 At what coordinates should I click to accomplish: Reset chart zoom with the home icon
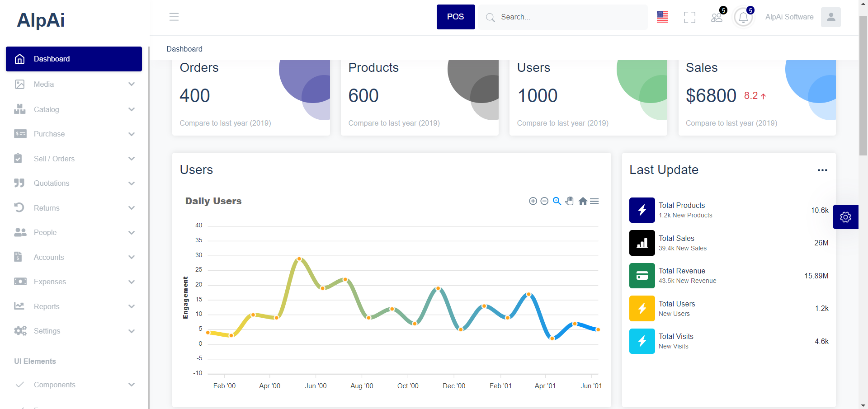click(x=583, y=201)
